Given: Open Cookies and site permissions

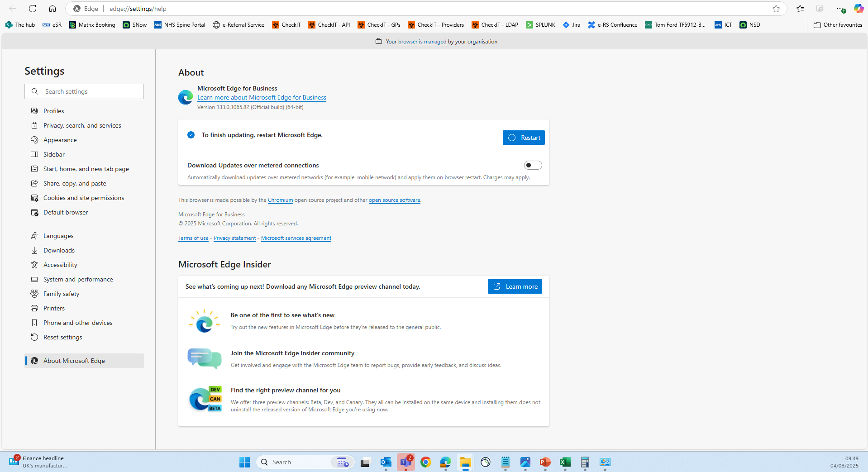Looking at the screenshot, I should tap(84, 198).
